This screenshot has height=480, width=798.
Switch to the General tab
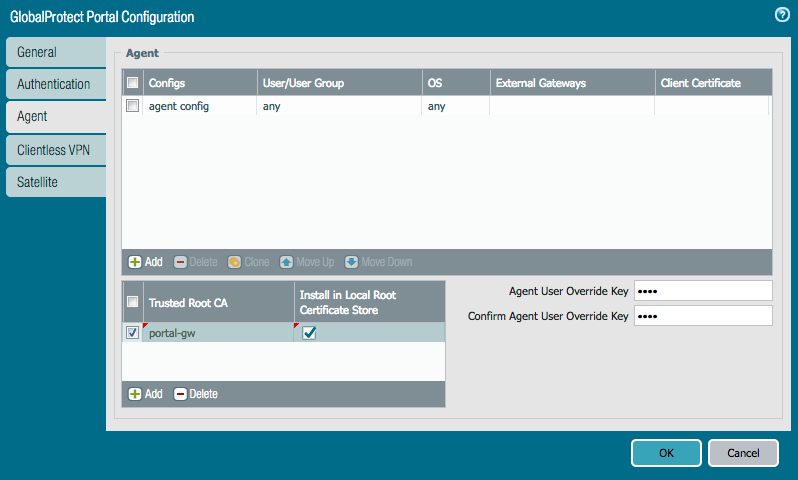[56, 52]
